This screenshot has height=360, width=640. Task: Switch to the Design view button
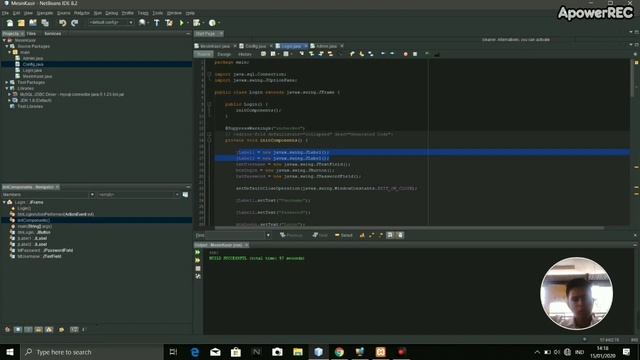point(224,54)
